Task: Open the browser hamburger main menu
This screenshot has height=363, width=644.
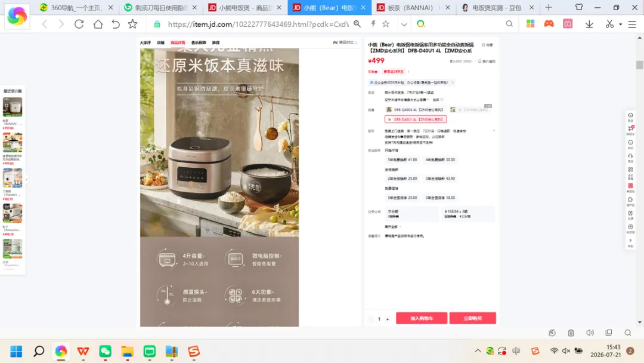Action: pyautogui.click(x=632, y=24)
